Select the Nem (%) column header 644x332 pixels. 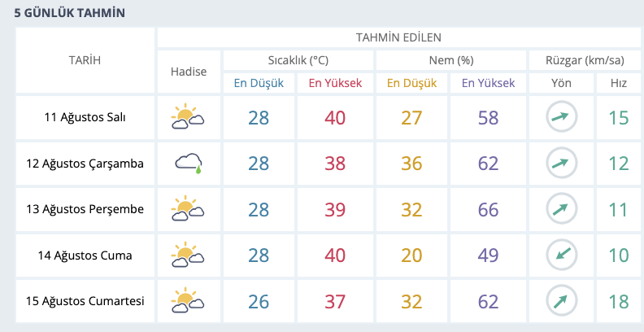(451, 60)
